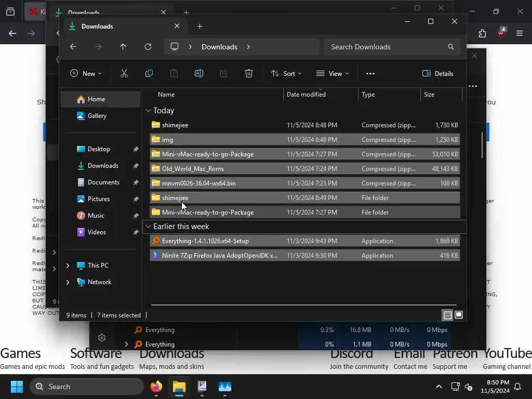This screenshot has width=532, height=399.
Task: Open Videos in the sidebar
Action: click(100, 232)
